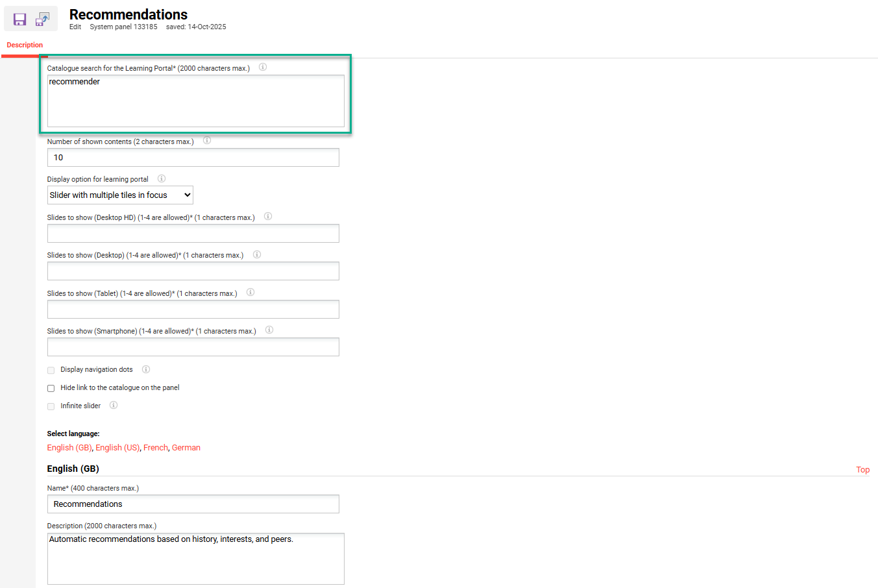Enable the Infinite slider checkbox

tap(51, 406)
